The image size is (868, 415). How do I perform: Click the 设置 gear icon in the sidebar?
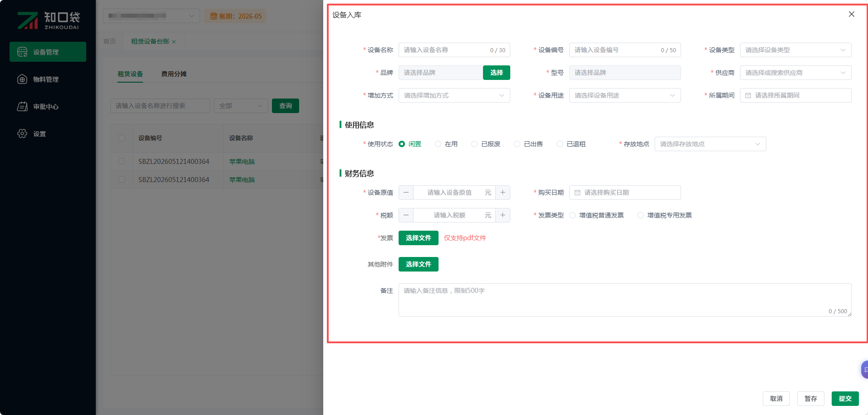(x=22, y=133)
